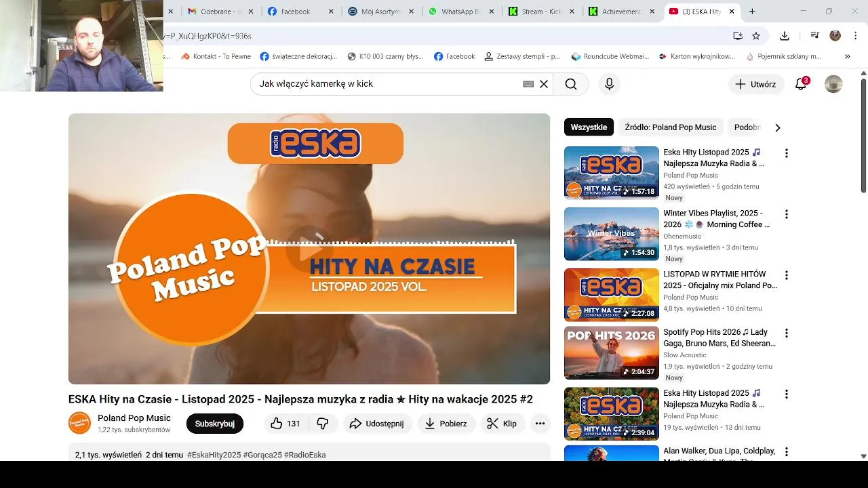Open the 2:39:04 Eska Hity Listopad thumbnail

tap(612, 413)
